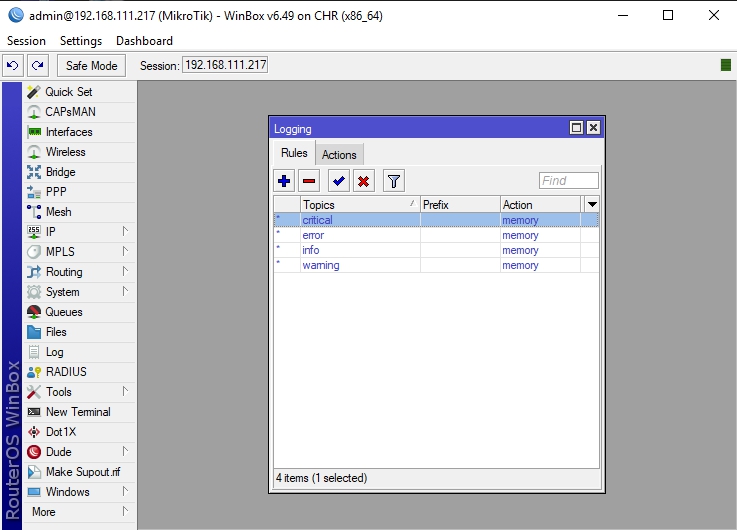Screen dimensions: 737x530
Task: Open the Log icon in sidebar
Action: coord(34,352)
